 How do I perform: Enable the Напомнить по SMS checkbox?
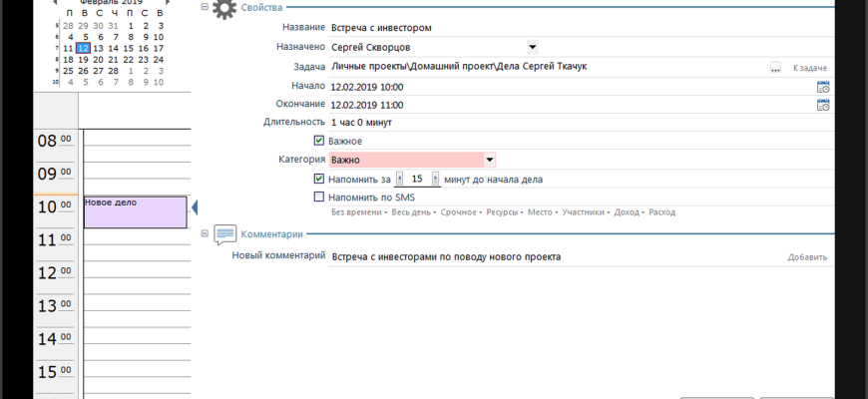pyautogui.click(x=319, y=197)
